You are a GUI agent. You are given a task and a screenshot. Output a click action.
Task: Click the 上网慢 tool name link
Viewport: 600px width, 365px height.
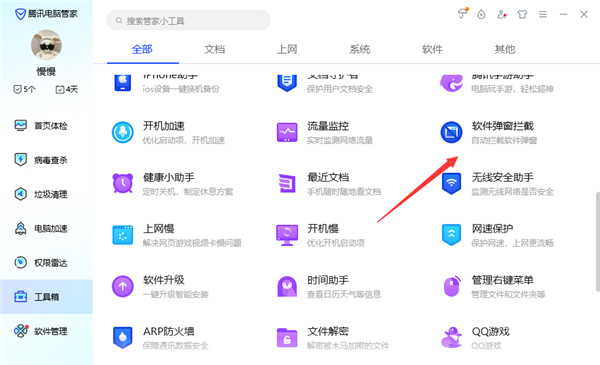point(159,229)
